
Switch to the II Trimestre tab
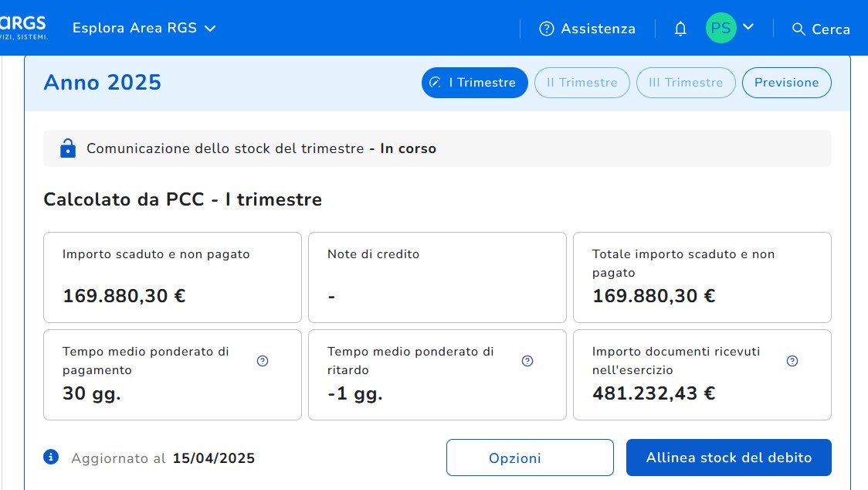(x=581, y=83)
